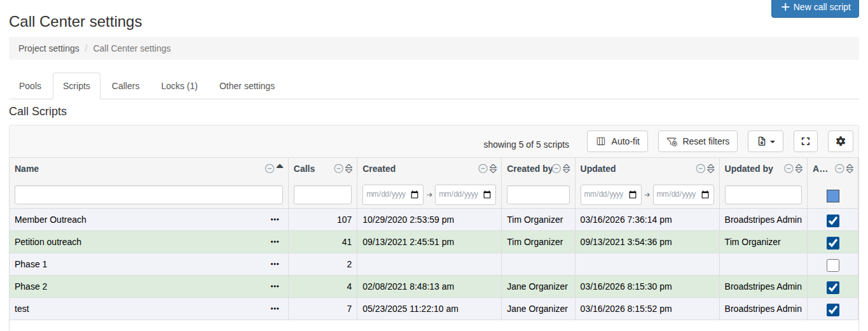Sort by Name using the ascending arrow
The height and width of the screenshot is (331, 868).
click(x=280, y=167)
